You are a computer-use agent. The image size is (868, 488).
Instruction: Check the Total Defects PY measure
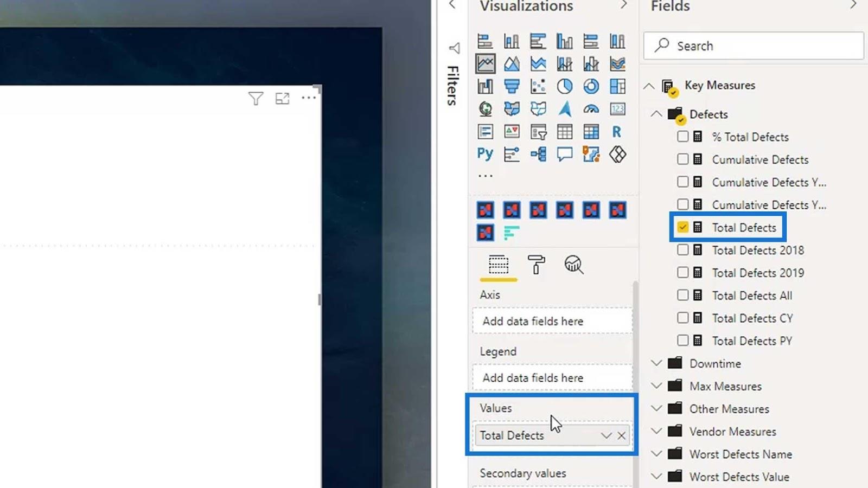682,341
